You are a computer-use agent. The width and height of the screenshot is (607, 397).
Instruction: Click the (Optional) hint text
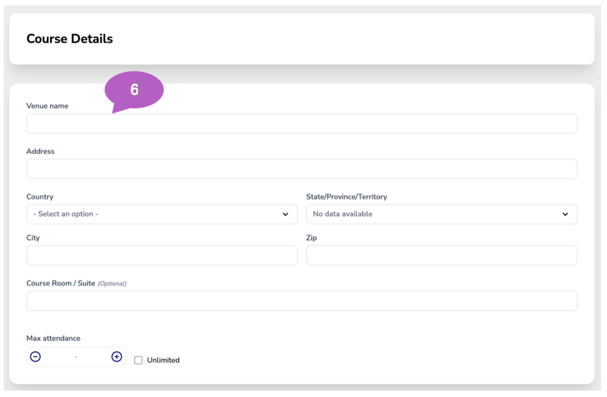coord(112,284)
